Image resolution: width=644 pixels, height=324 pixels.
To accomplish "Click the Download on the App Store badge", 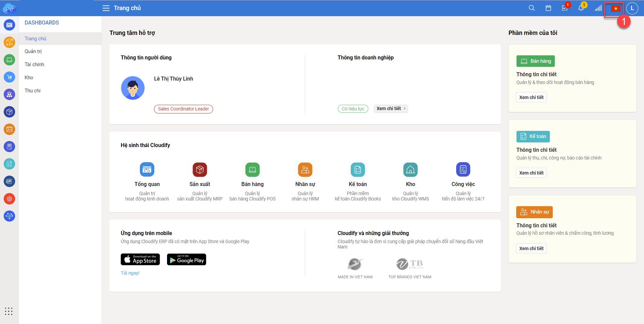I will tap(140, 260).
